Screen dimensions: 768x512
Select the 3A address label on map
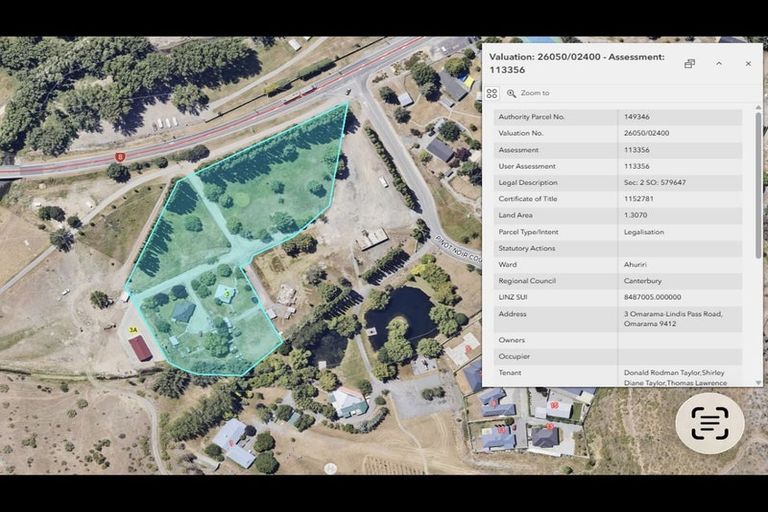[133, 330]
